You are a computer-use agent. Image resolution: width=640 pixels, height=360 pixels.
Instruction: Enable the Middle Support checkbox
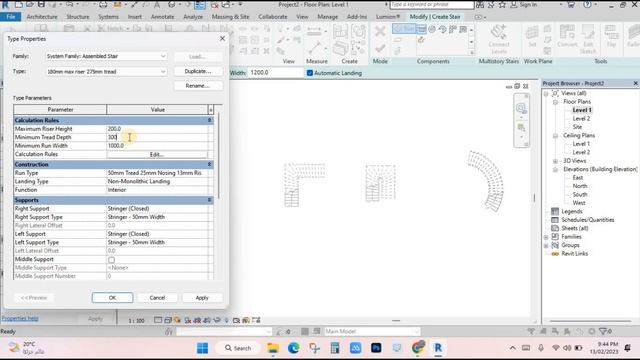[x=111, y=260]
